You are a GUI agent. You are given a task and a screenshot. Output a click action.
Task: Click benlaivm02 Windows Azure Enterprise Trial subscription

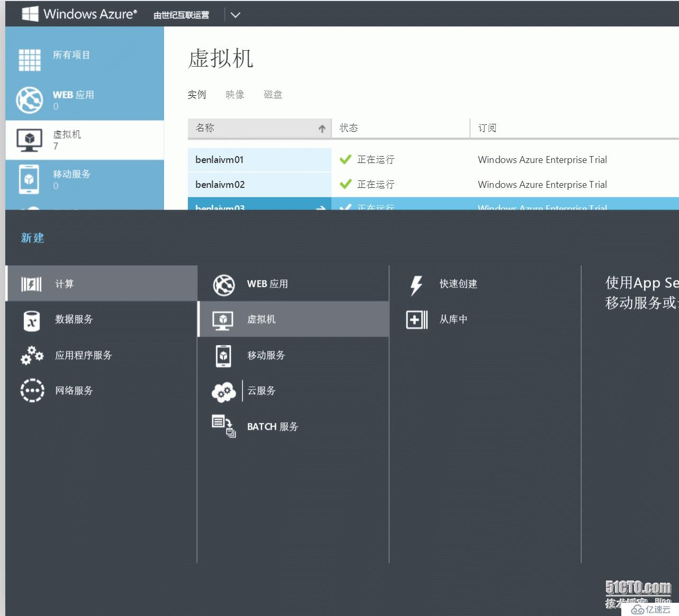pos(542,185)
